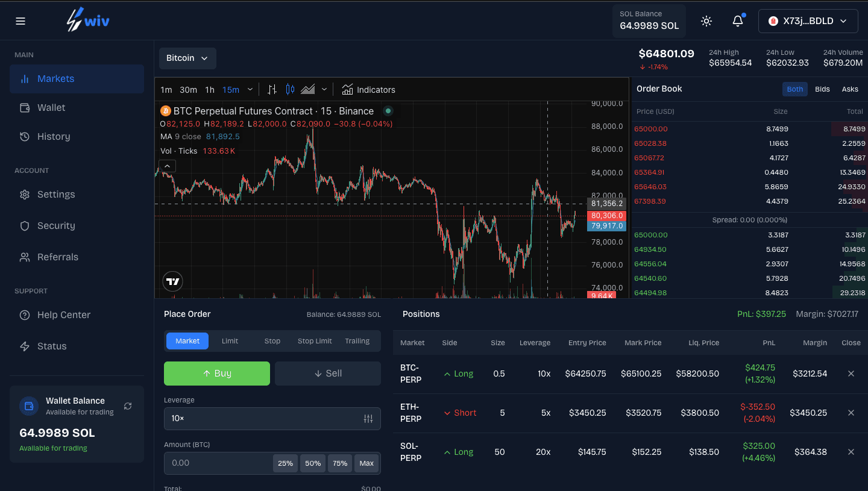Open the hamburger menu icon
The height and width of the screenshot is (491, 868).
coord(20,21)
